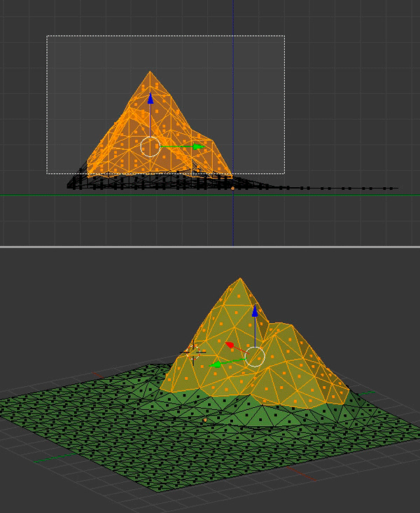
Task: Click the white manipulator circle in side view
Action: (x=150, y=147)
